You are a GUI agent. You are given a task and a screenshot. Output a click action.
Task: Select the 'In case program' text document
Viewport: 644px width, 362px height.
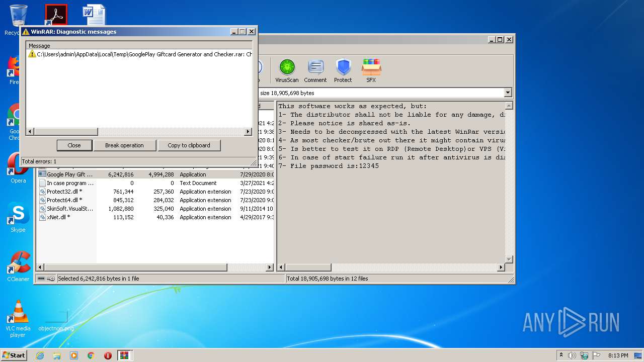(156, 183)
